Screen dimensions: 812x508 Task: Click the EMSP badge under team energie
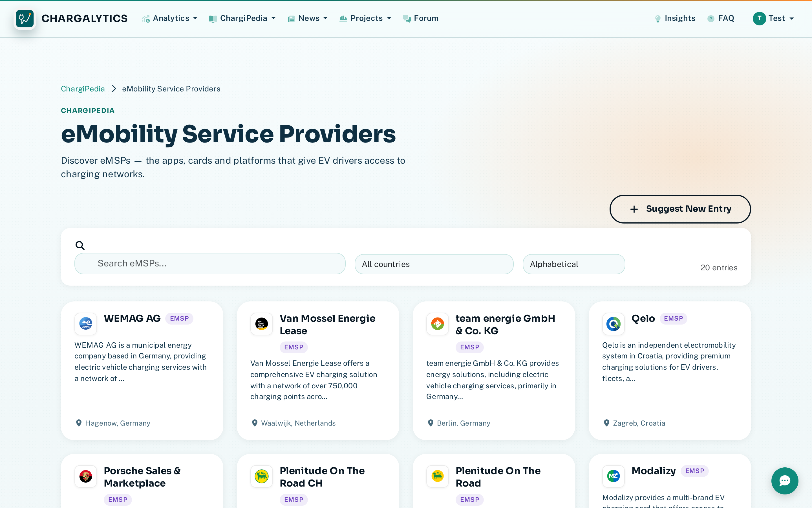[469, 347]
